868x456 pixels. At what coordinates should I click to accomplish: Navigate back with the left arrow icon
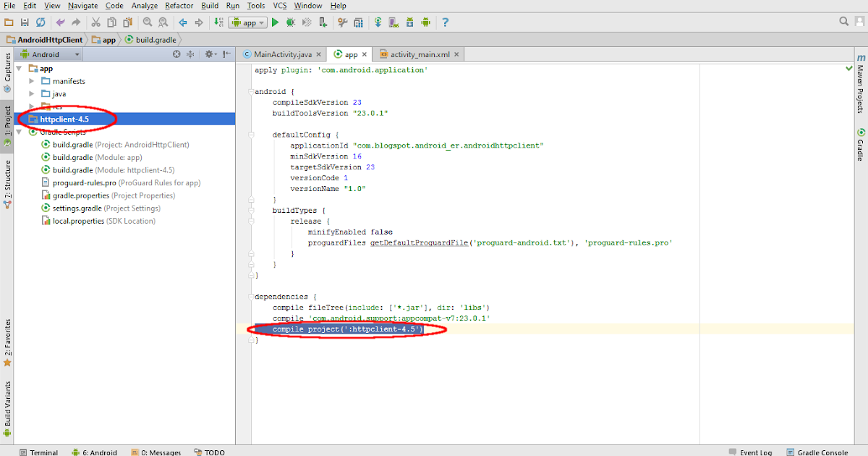[183, 22]
